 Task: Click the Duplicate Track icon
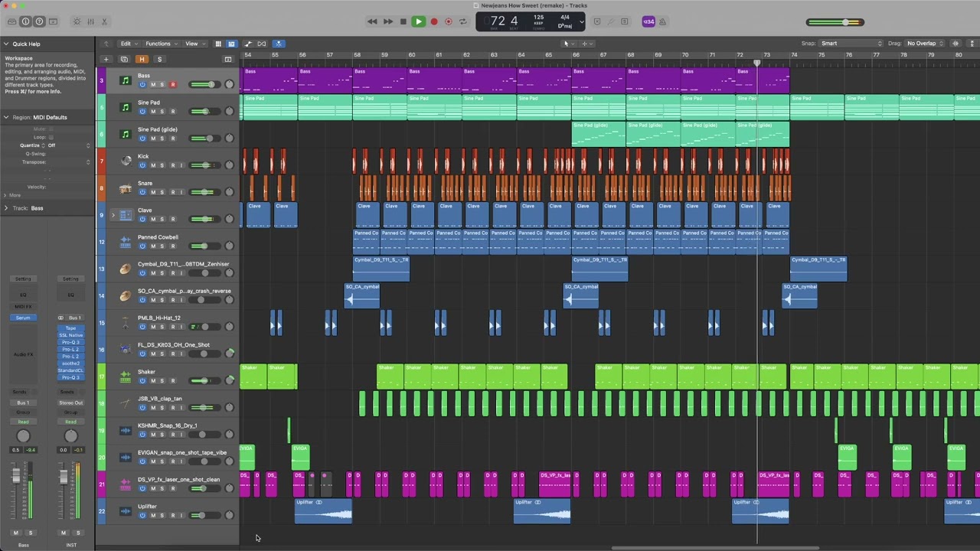click(x=124, y=59)
